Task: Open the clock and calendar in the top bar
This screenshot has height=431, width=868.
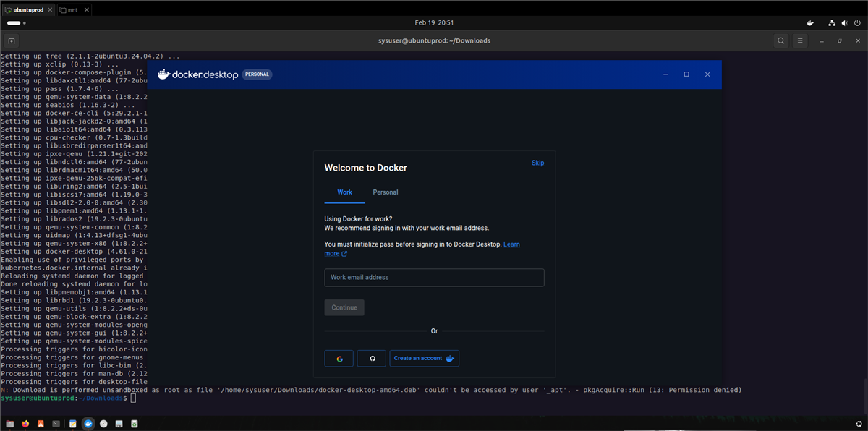Action: pyautogui.click(x=434, y=22)
